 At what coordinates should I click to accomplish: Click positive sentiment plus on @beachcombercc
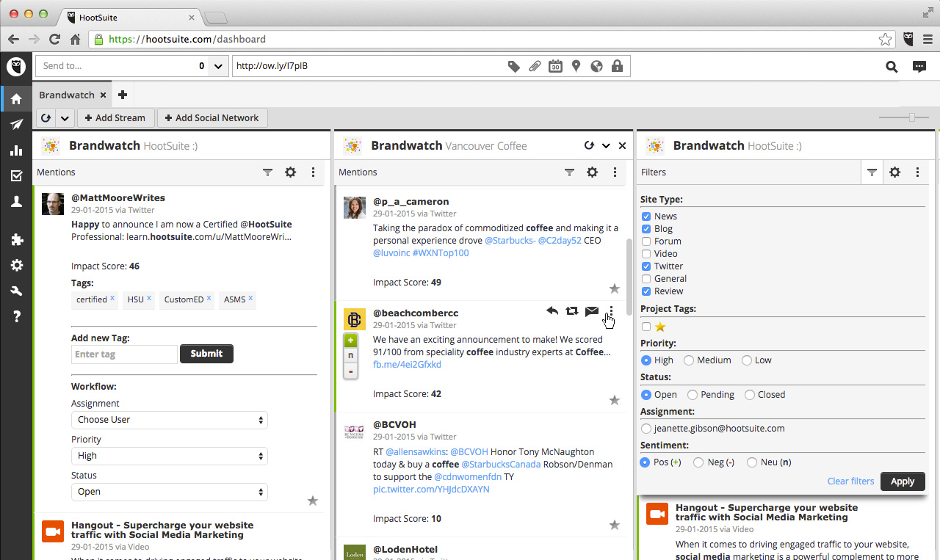point(351,341)
